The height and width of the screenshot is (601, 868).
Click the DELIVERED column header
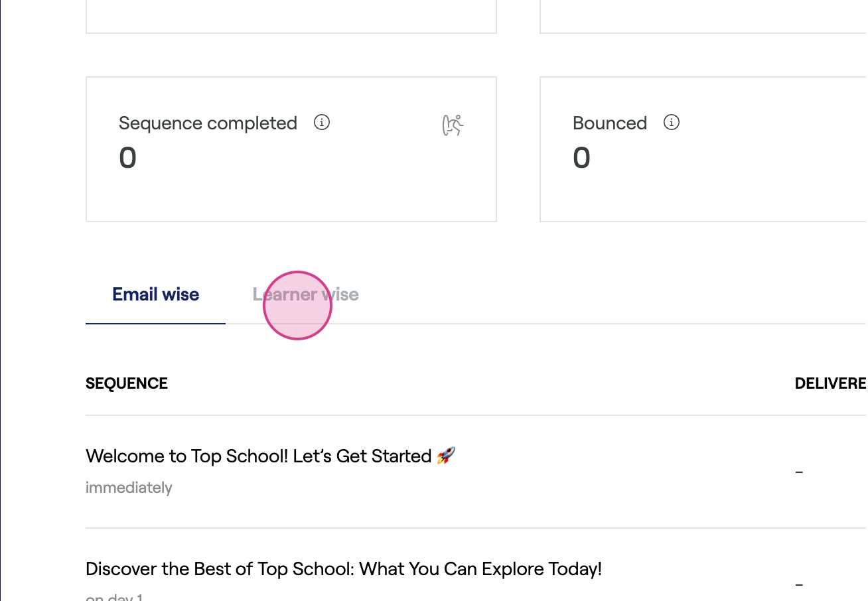831,383
